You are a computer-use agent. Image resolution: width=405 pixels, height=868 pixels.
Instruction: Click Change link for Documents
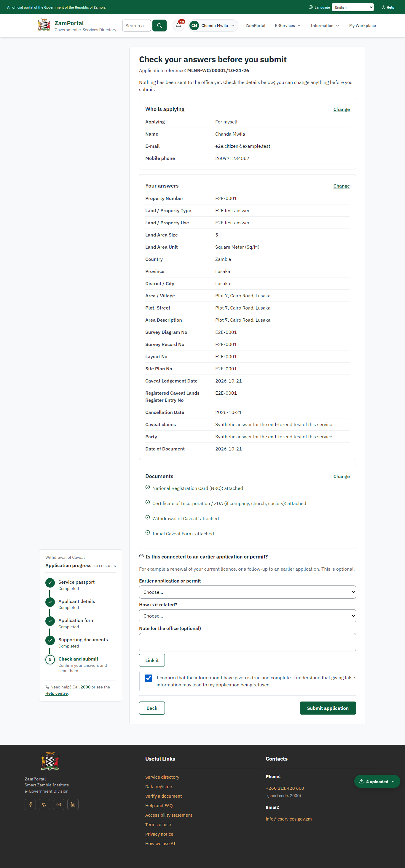(x=341, y=477)
